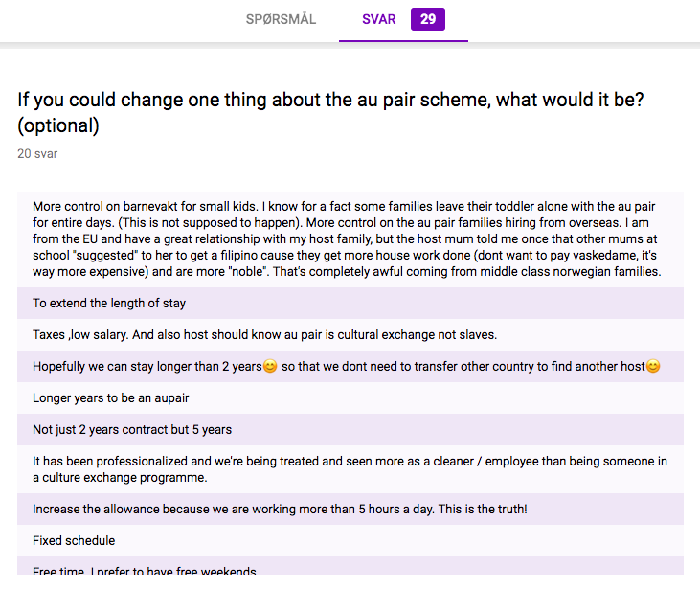The width and height of the screenshot is (700, 613).
Task: Click the purple 29 responses badge
Action: point(427,19)
